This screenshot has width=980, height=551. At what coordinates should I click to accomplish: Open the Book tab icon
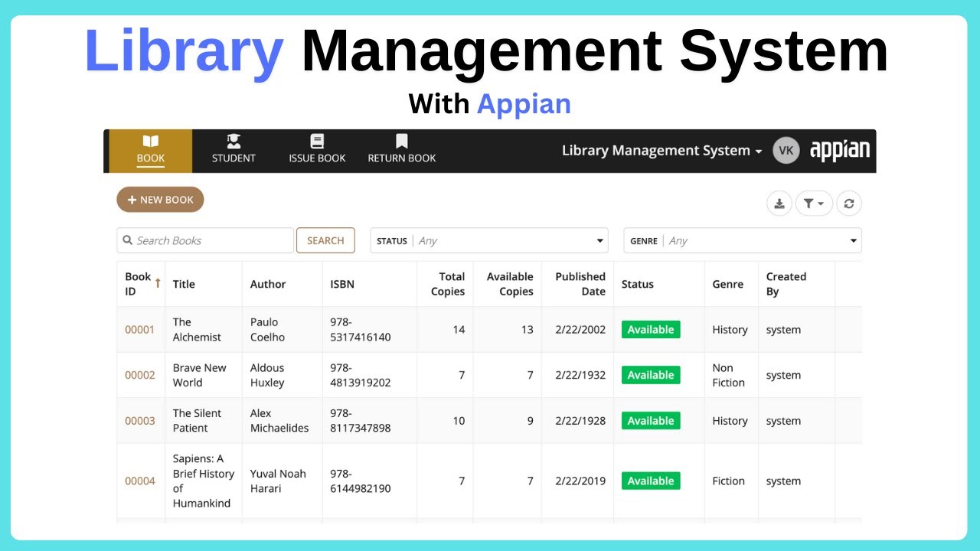(x=151, y=142)
